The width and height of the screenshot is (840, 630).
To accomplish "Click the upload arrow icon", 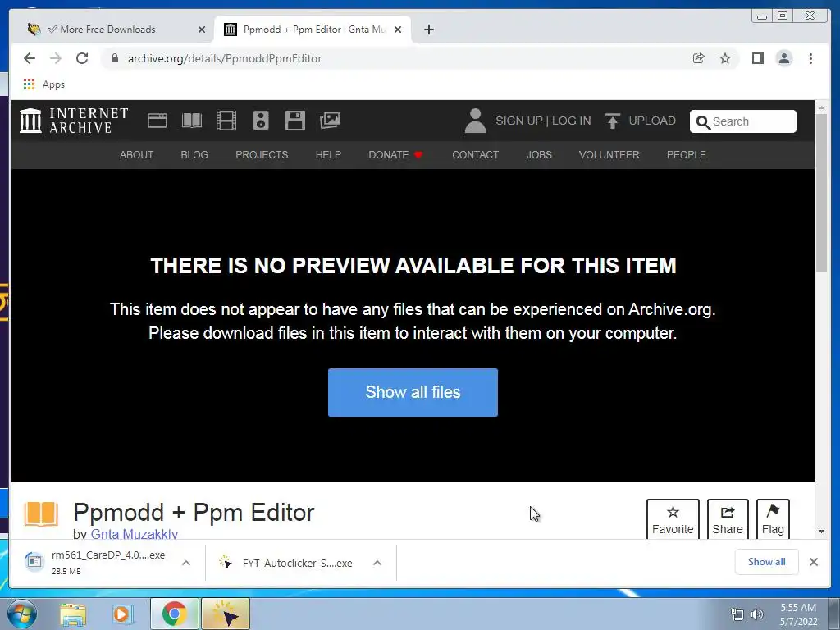I will (x=612, y=121).
